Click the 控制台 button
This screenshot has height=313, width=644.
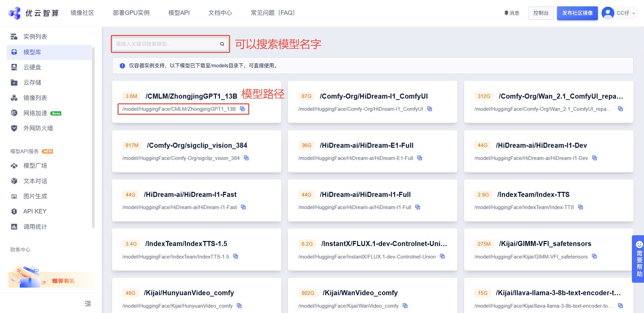pyautogui.click(x=541, y=13)
